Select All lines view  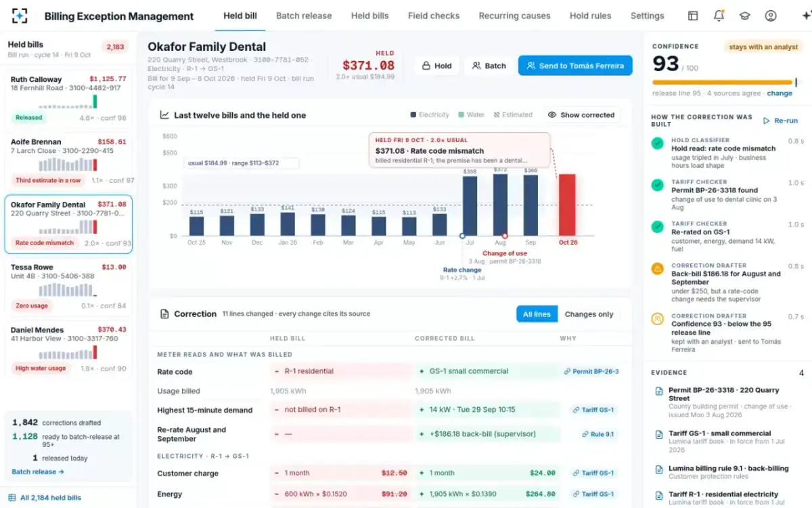pyautogui.click(x=537, y=314)
